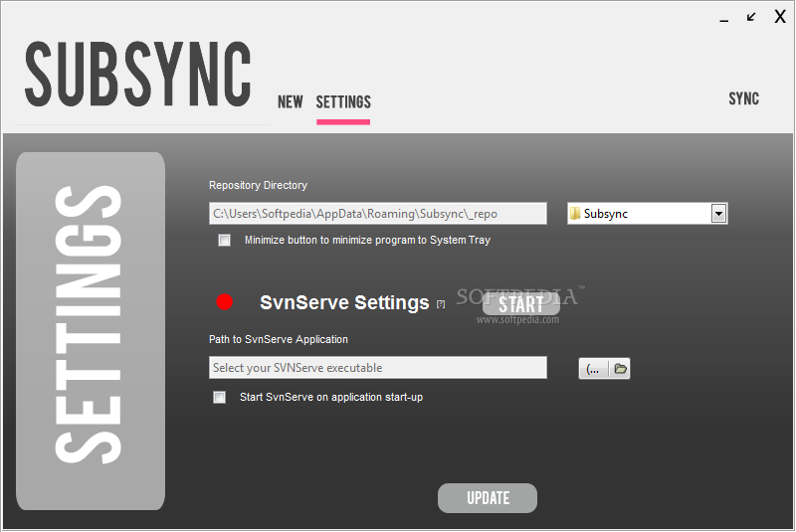
Task: Click the Path to SvnServe Application label
Action: click(279, 339)
